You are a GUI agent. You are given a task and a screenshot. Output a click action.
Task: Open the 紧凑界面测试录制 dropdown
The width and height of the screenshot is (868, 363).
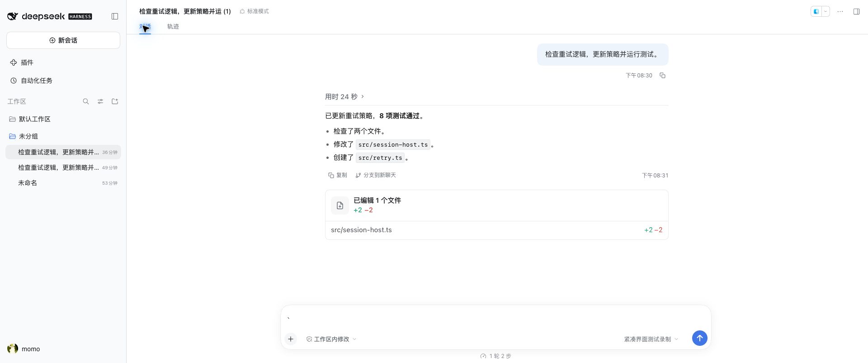(651, 339)
